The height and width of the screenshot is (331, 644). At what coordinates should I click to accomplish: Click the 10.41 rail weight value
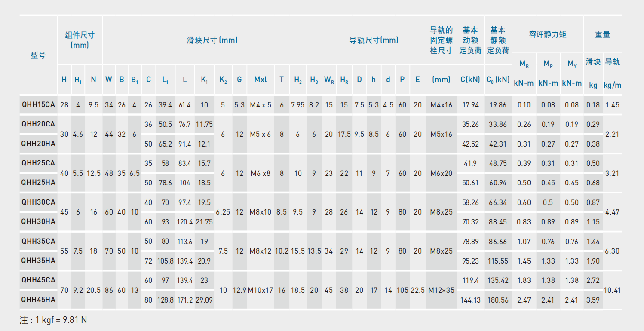click(612, 290)
